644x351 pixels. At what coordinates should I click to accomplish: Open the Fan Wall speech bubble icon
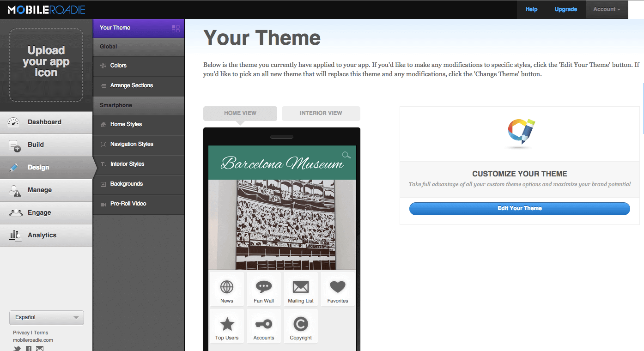(x=264, y=287)
